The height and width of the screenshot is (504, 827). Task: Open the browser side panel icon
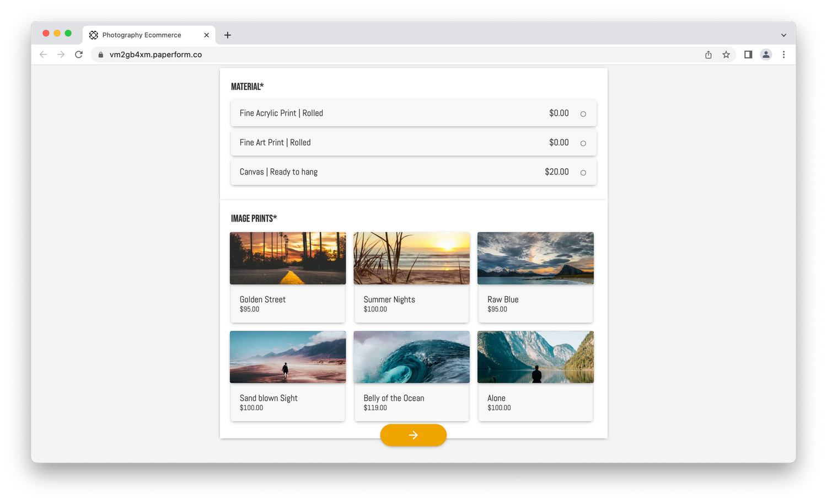[x=748, y=55]
